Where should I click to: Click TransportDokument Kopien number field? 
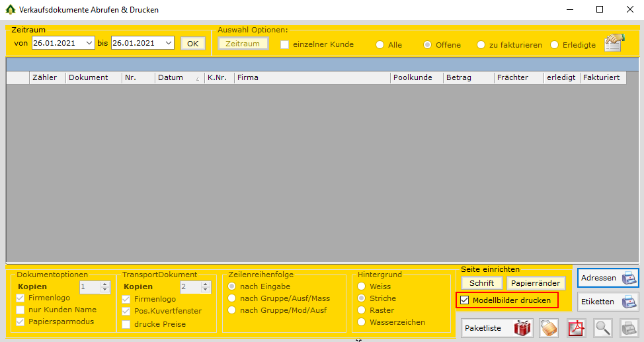tap(190, 286)
